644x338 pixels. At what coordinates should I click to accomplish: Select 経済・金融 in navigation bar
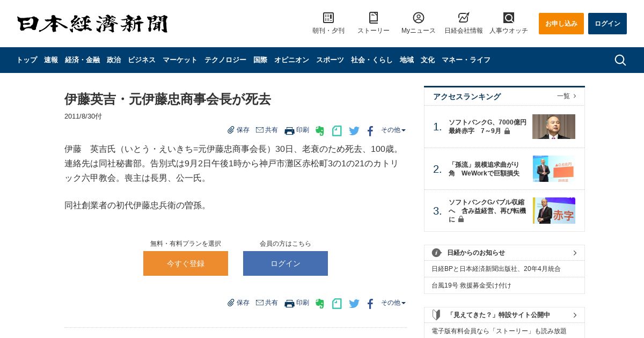coord(82,60)
